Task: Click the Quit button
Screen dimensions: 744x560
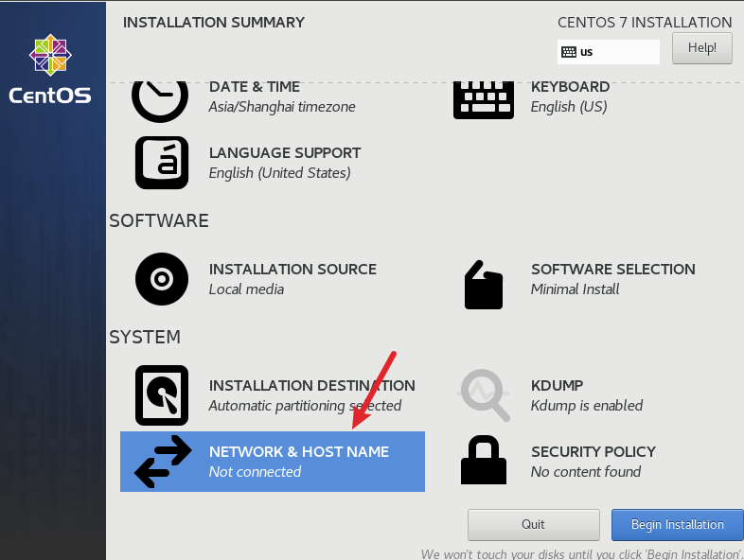Action: [533, 524]
